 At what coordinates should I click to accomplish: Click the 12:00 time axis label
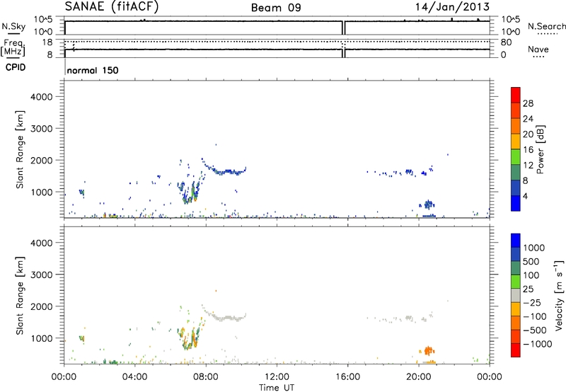coord(277,377)
